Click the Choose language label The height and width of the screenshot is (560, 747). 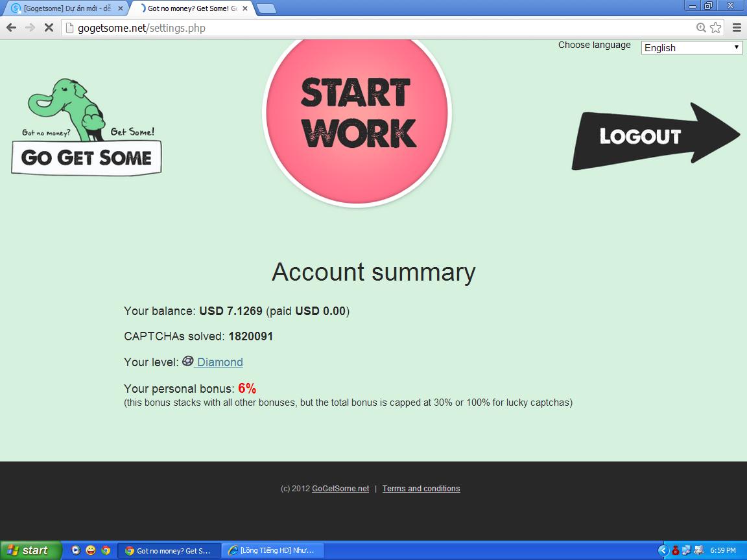click(594, 45)
